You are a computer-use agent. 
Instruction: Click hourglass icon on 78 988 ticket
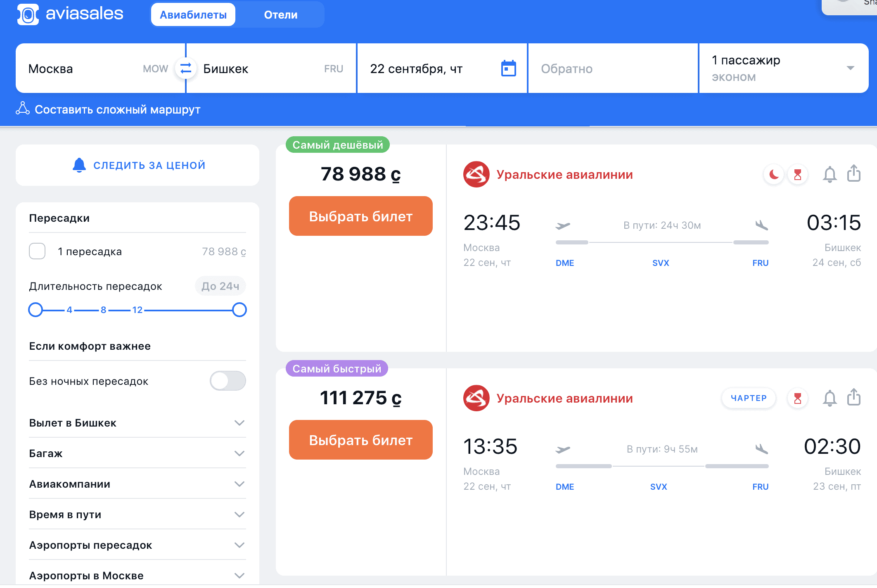click(x=798, y=175)
